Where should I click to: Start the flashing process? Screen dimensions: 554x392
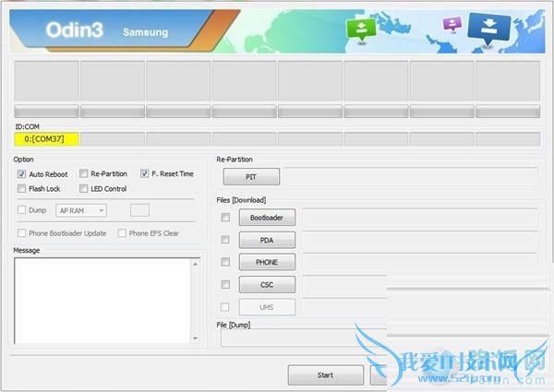tap(325, 374)
